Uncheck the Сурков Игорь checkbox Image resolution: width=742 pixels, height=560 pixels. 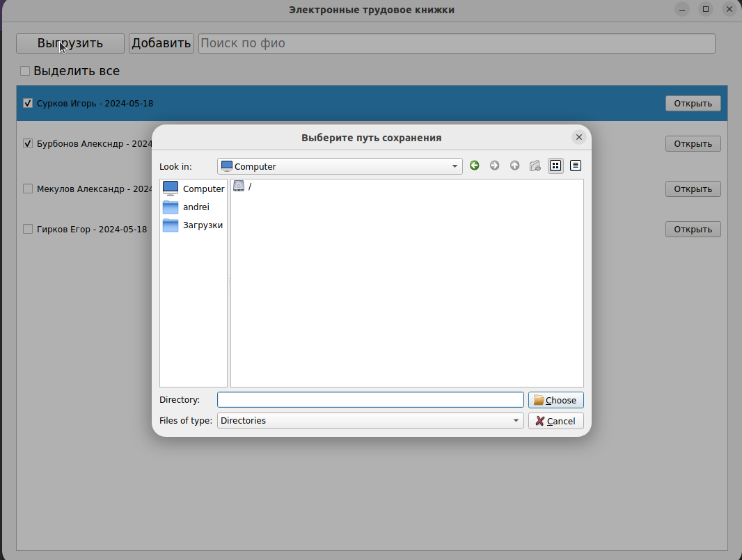tap(28, 104)
